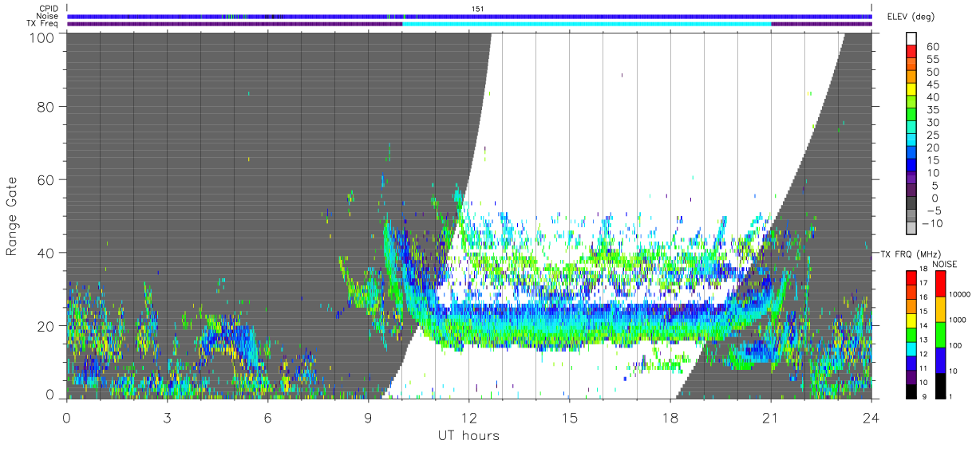Click the 'TX Freq' row label at top left

[42, 24]
